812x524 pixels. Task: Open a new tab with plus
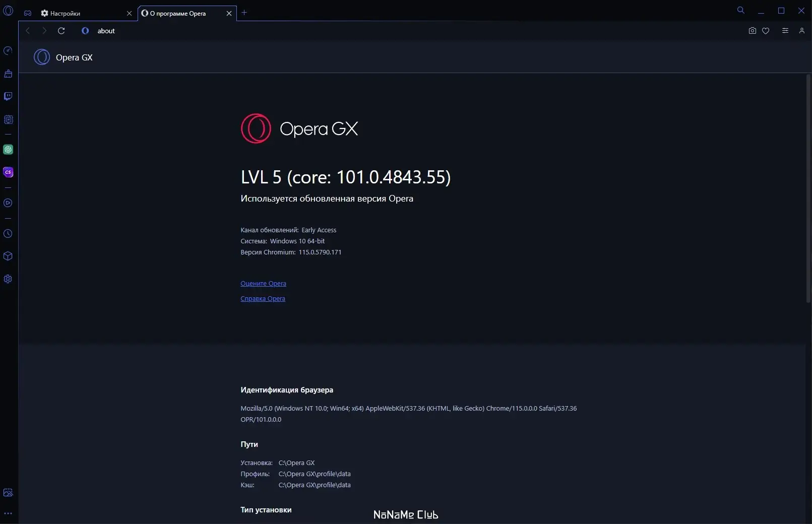244,13
